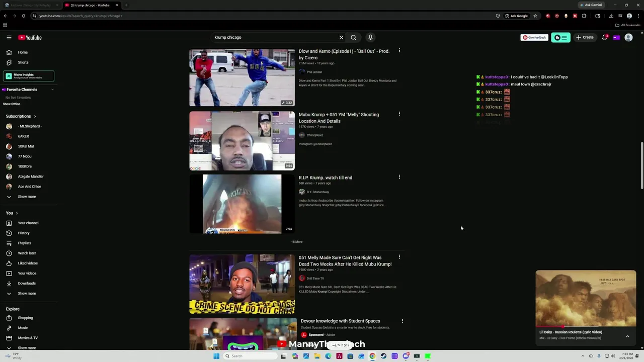The height and width of the screenshot is (362, 644).
Task: Open the teal extension menu button
Action: point(561,37)
